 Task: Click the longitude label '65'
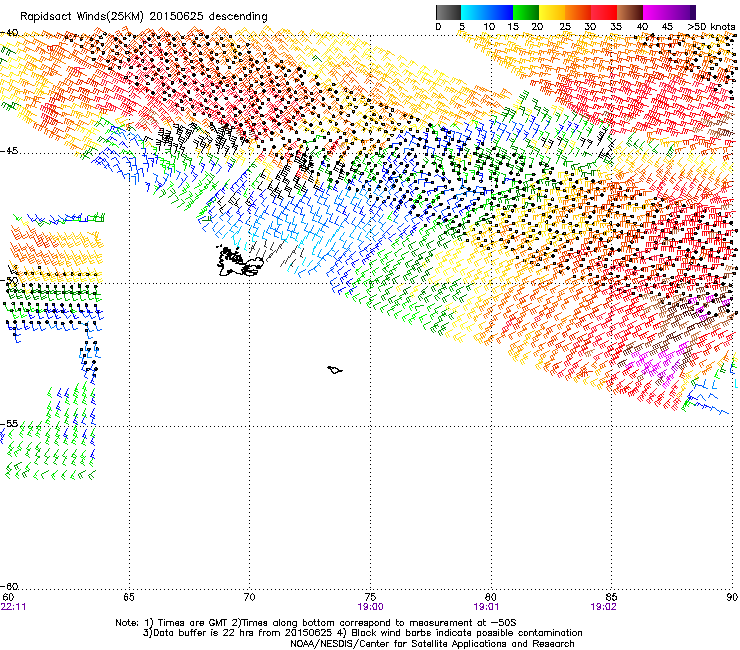pos(129,597)
